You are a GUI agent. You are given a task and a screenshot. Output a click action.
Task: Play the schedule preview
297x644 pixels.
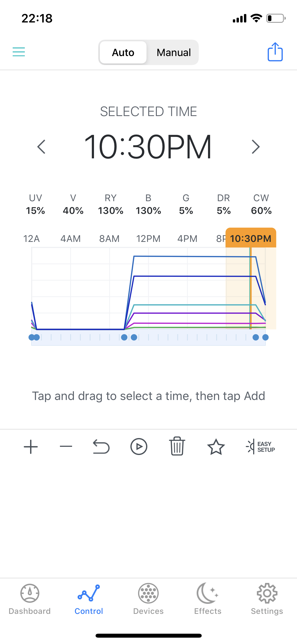tap(139, 447)
